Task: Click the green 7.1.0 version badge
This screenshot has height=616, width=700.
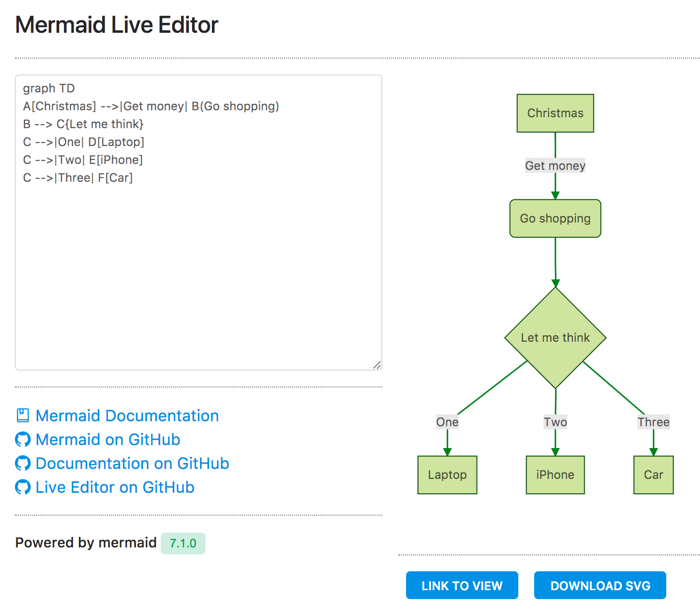Action: coord(183,543)
